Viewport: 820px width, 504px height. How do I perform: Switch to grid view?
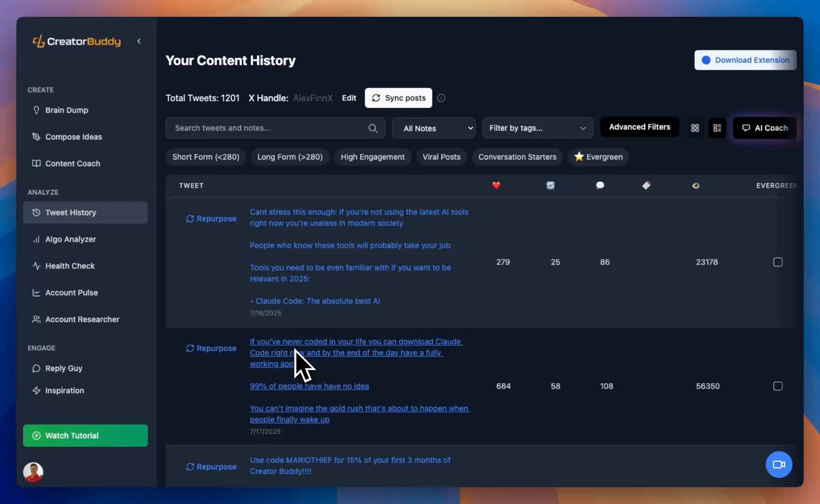(x=695, y=128)
